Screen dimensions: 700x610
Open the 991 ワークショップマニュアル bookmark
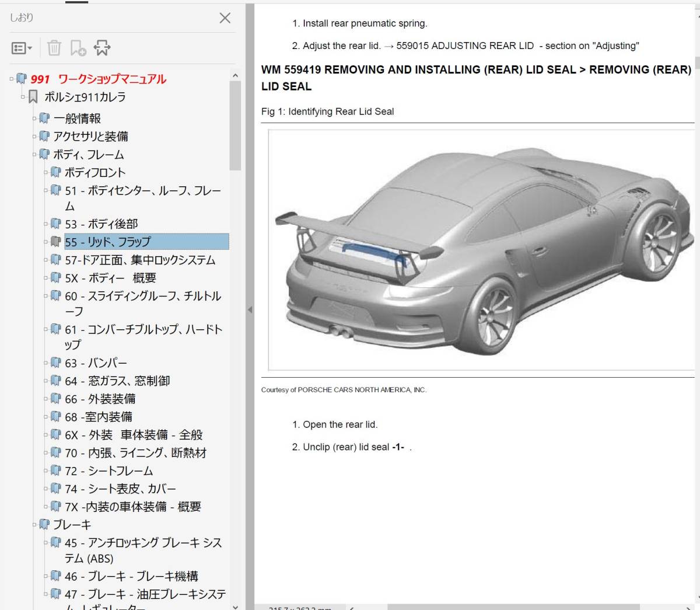point(99,79)
